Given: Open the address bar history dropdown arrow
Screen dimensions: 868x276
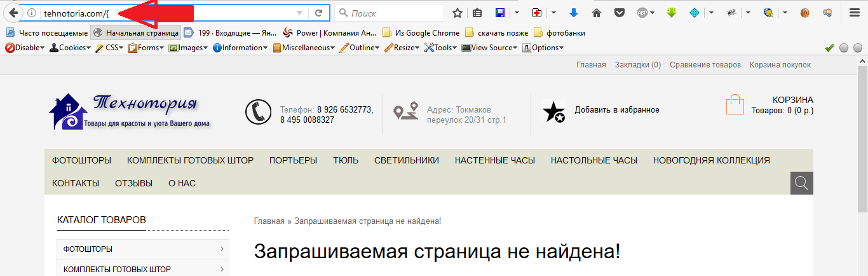Looking at the screenshot, I should point(300,13).
